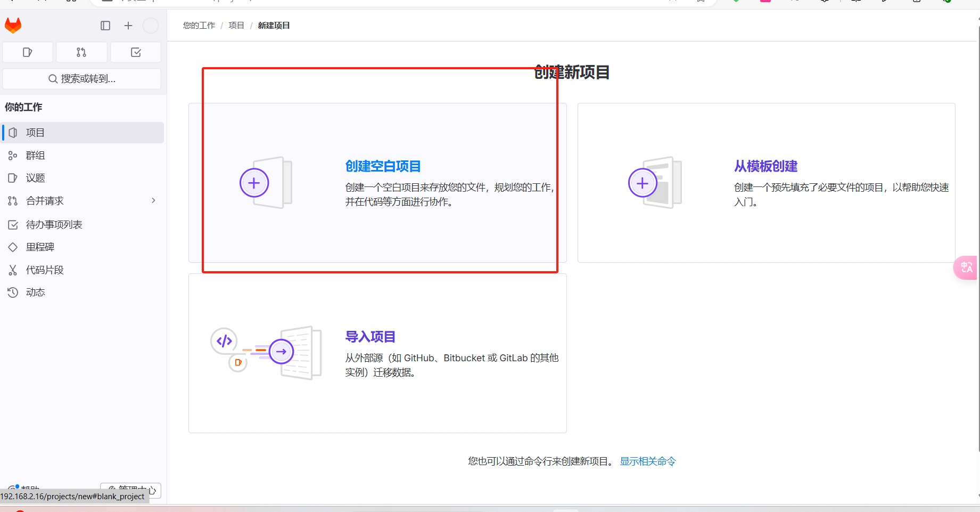980x512 pixels.
Task: Select 合并请求 in the sidebar
Action: [x=83, y=201]
